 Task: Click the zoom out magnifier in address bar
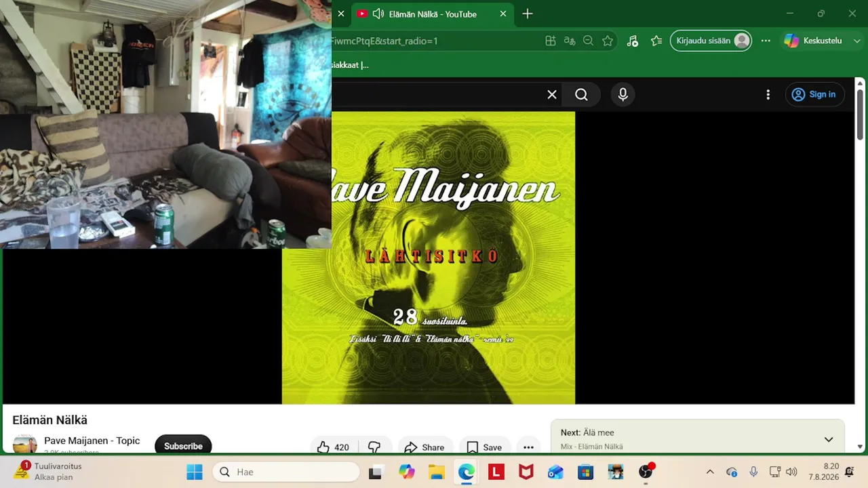click(589, 41)
